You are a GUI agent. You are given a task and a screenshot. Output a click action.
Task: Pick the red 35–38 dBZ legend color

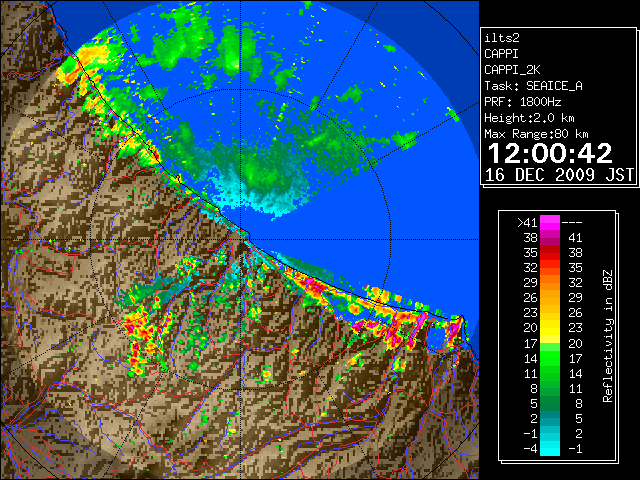coord(550,252)
